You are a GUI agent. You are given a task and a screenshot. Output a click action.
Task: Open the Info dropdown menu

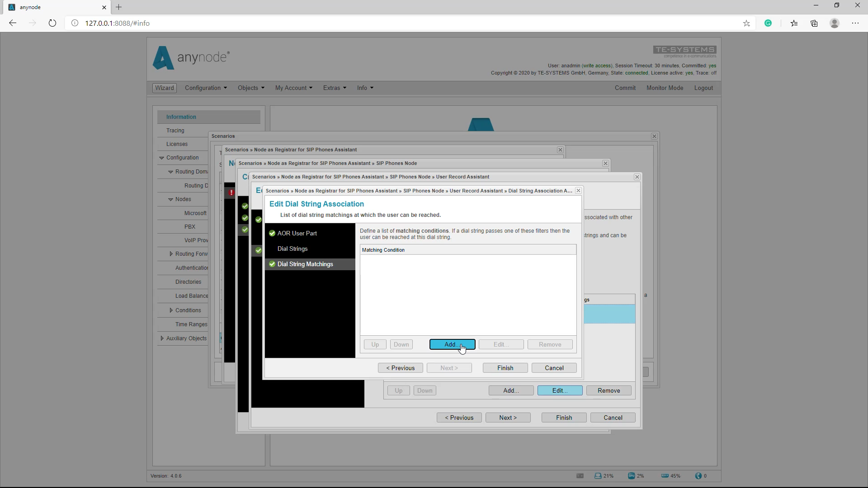(x=365, y=88)
